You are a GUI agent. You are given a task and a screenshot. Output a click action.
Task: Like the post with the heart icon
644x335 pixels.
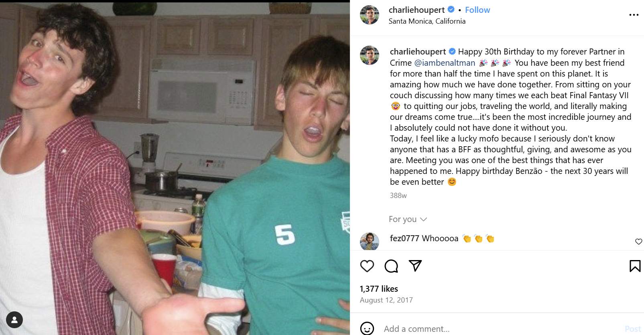point(367,266)
